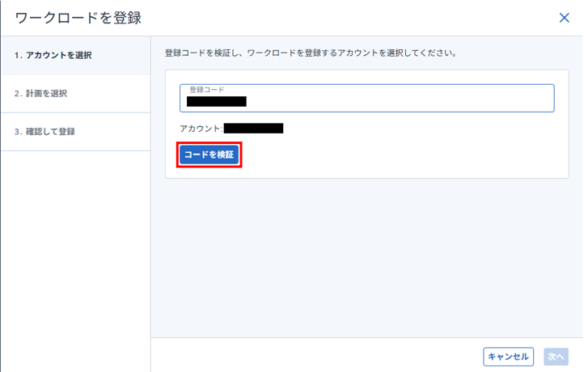Cancel registration with キャンセル button
Viewport: 588px width, 372px height.
coord(507,356)
